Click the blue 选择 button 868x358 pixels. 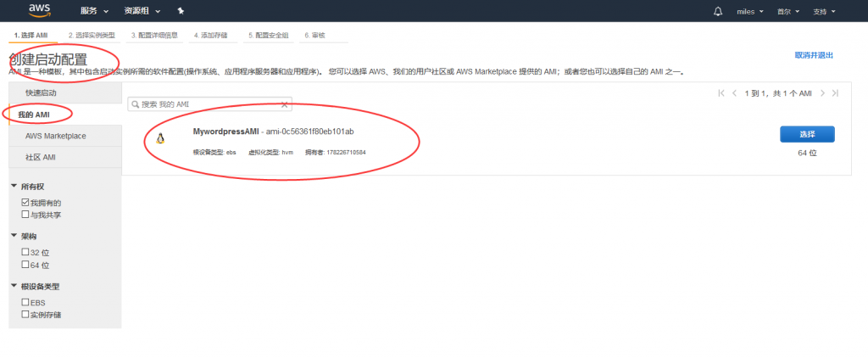point(807,135)
